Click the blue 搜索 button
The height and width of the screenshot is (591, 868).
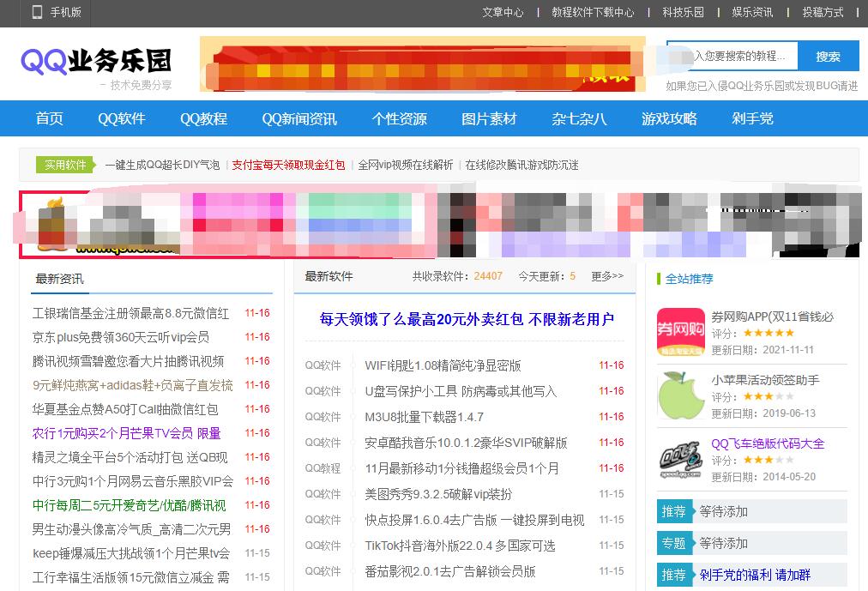829,56
